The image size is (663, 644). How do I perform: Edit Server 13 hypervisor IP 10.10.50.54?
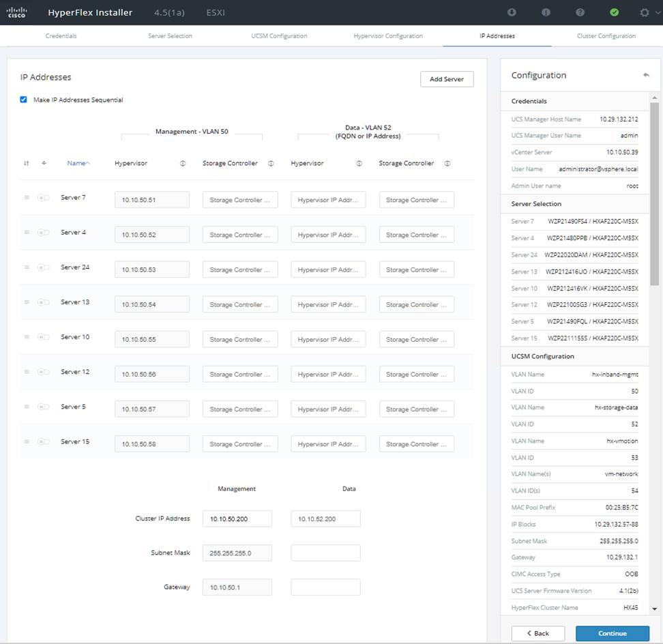coord(152,304)
